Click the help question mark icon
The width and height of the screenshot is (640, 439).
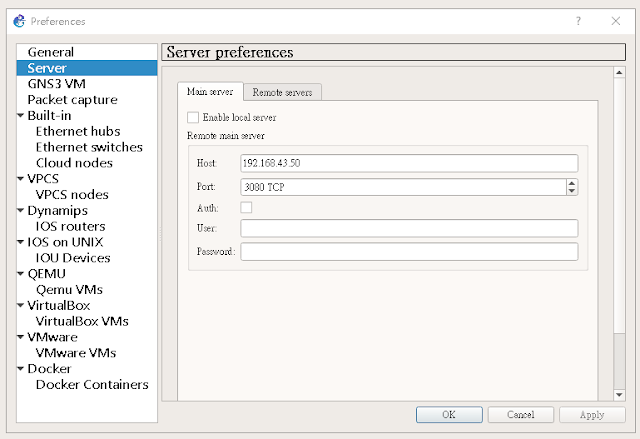click(578, 21)
